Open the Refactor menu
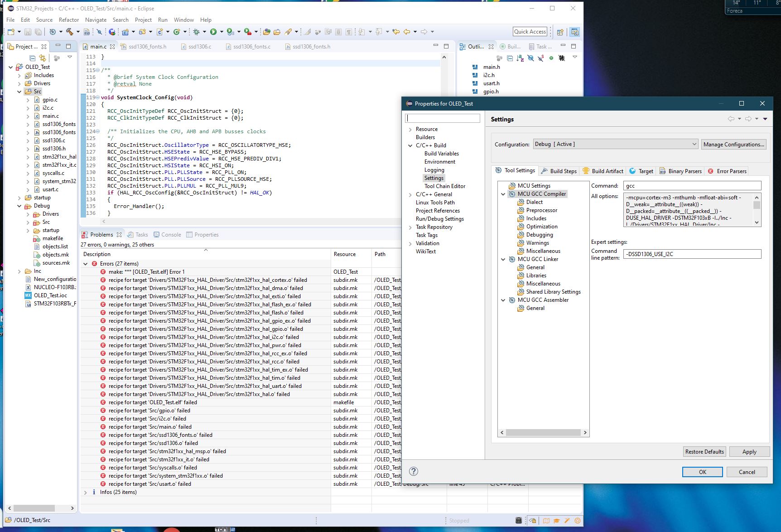The width and height of the screenshot is (781, 532). pos(69,20)
